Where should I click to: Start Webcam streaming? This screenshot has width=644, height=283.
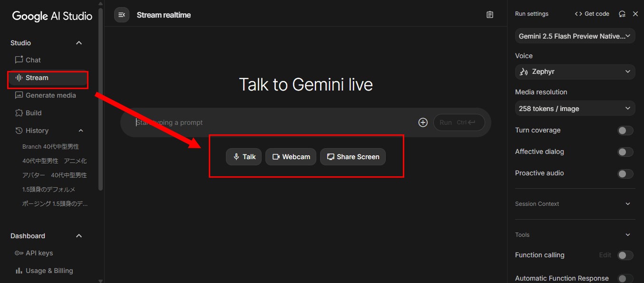[x=291, y=157]
